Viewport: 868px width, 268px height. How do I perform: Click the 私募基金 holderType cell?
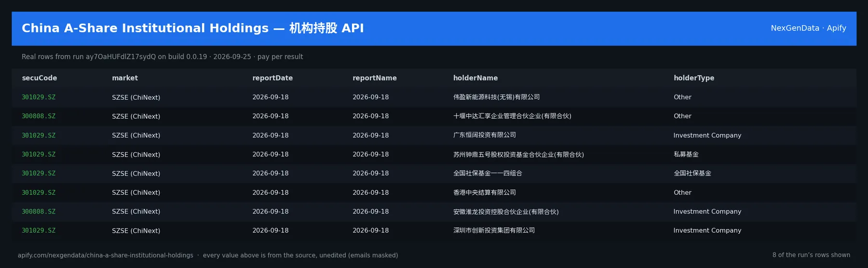[x=686, y=155]
